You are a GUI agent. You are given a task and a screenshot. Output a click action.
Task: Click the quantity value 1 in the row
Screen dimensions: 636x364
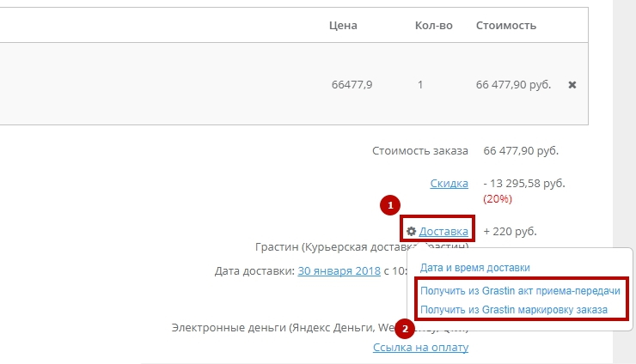420,85
